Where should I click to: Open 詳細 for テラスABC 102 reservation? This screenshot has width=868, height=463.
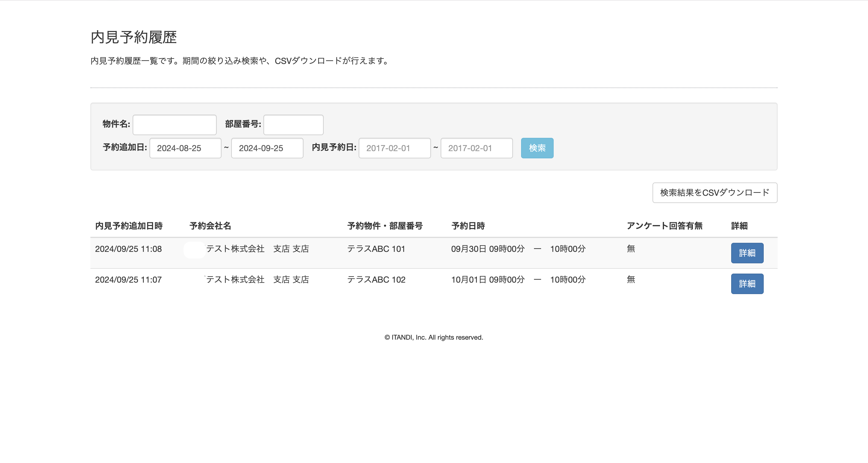(x=747, y=284)
